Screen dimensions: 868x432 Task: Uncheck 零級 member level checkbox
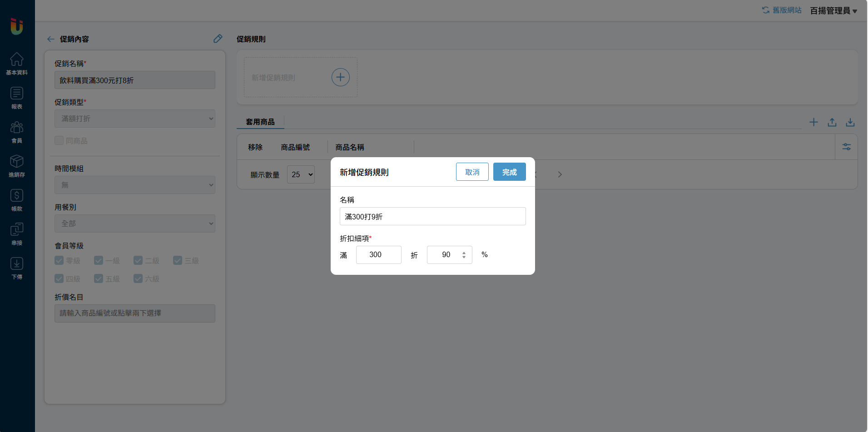(x=59, y=260)
